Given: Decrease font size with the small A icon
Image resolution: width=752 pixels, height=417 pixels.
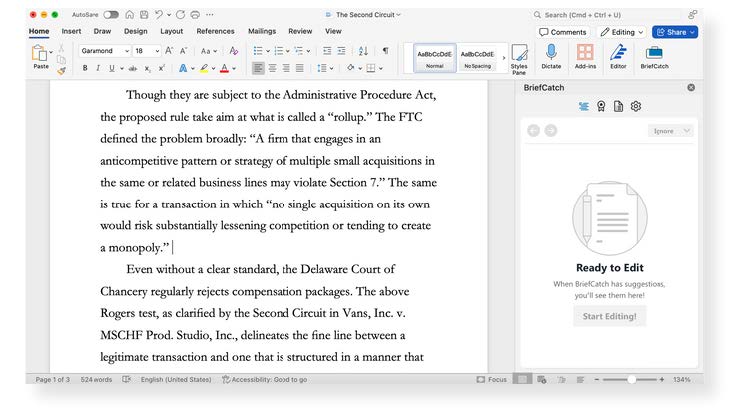Looking at the screenshot, I should 183,51.
